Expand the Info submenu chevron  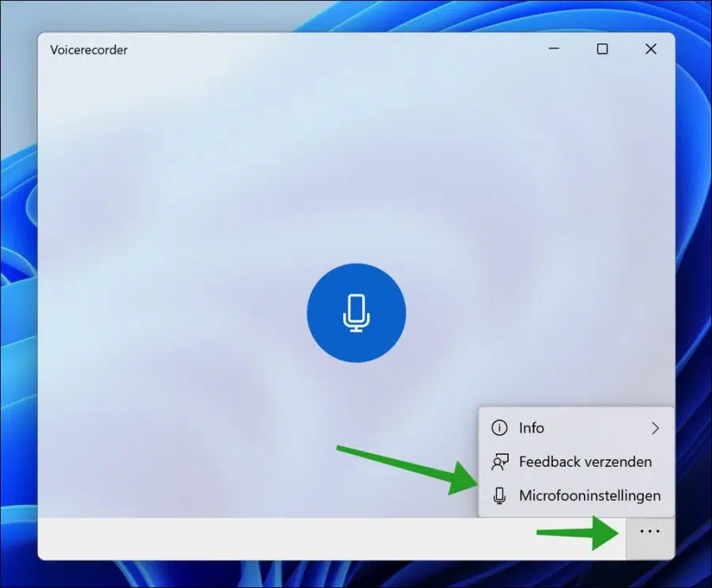tap(655, 428)
